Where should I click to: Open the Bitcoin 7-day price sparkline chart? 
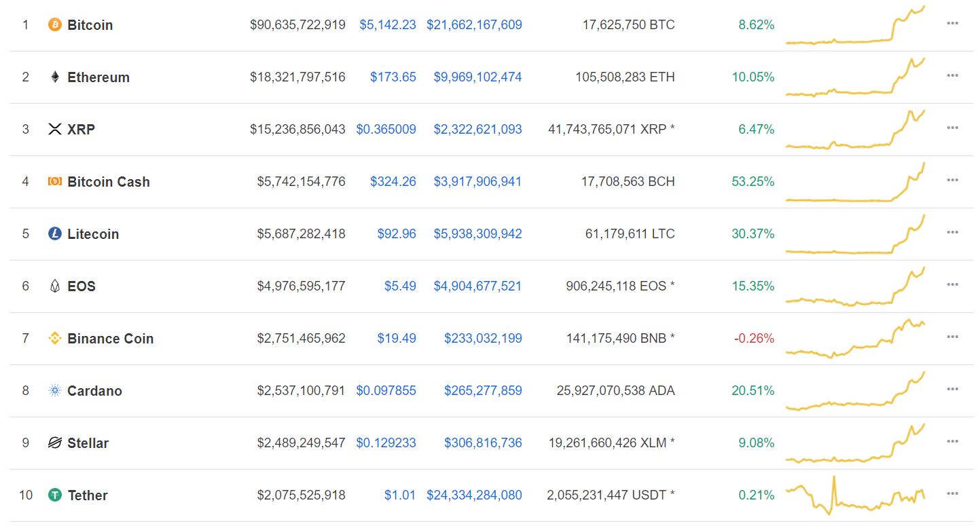(x=855, y=25)
